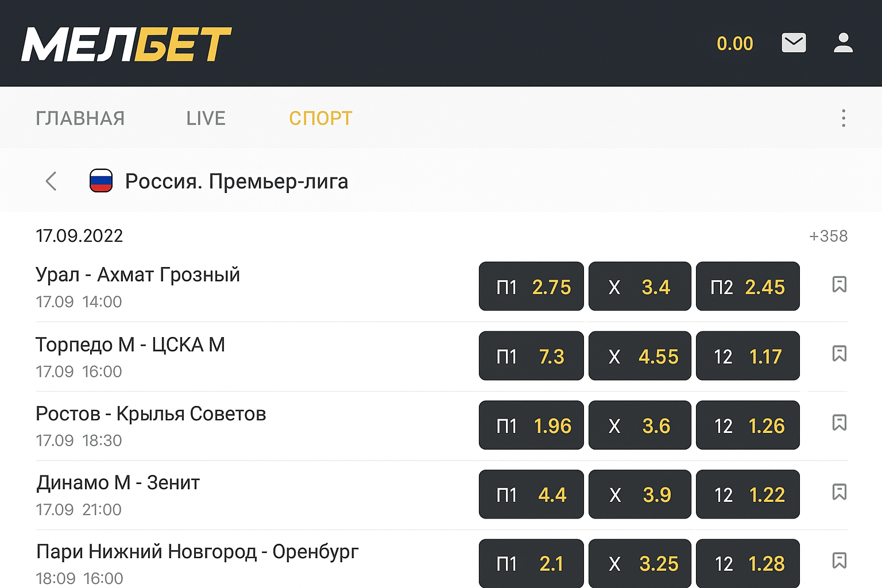Select draw X odds 4.55 for Торпедо М
Image resolution: width=882 pixels, height=588 pixels.
point(640,356)
